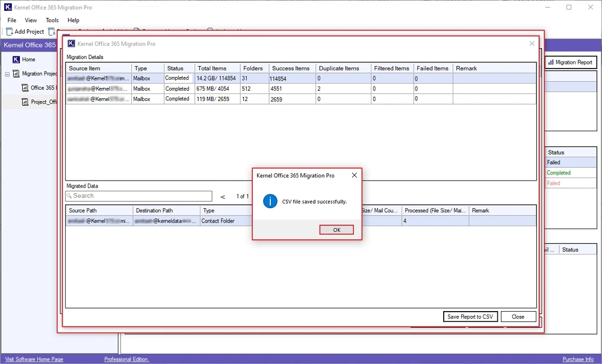
Task: Open Visit Software Home Page link
Action: tap(33, 359)
